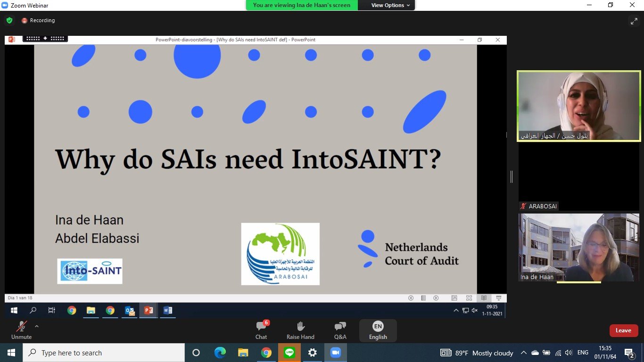The image size is (644, 362).
Task: Launch Google Chrome from the Windows taskbar
Action: [x=266, y=353]
